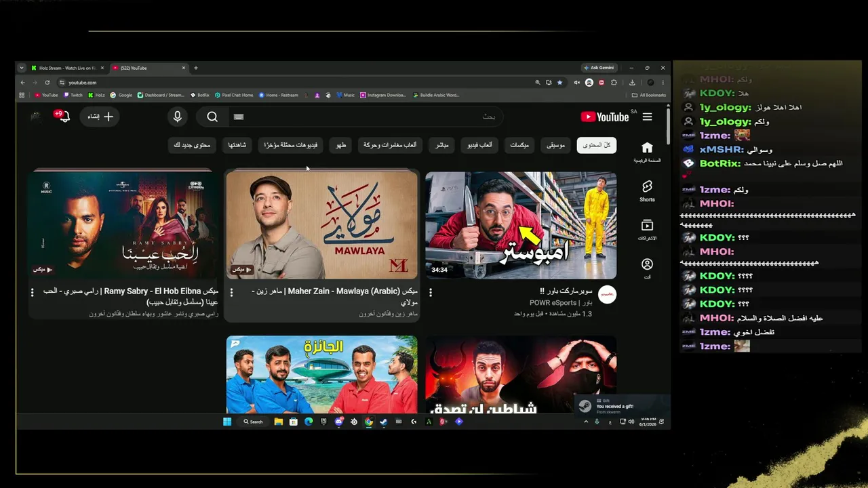Open Windows Start menu
The width and height of the screenshot is (868, 488).
click(227, 422)
